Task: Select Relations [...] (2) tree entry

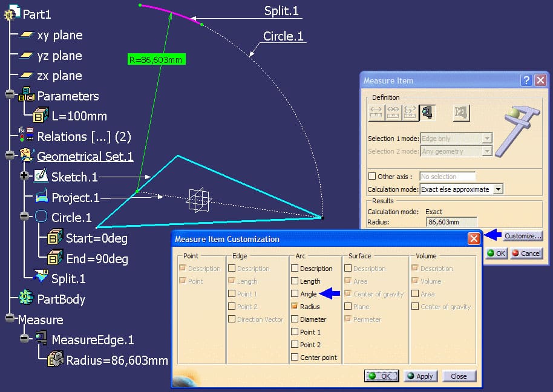Action: [84, 137]
